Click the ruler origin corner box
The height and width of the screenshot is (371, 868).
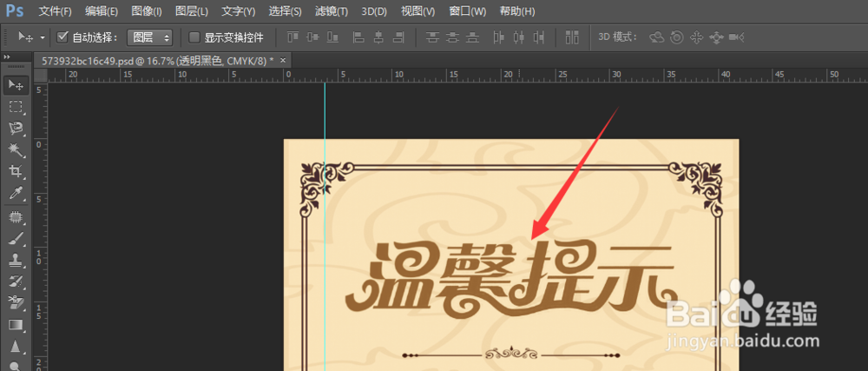[x=42, y=76]
